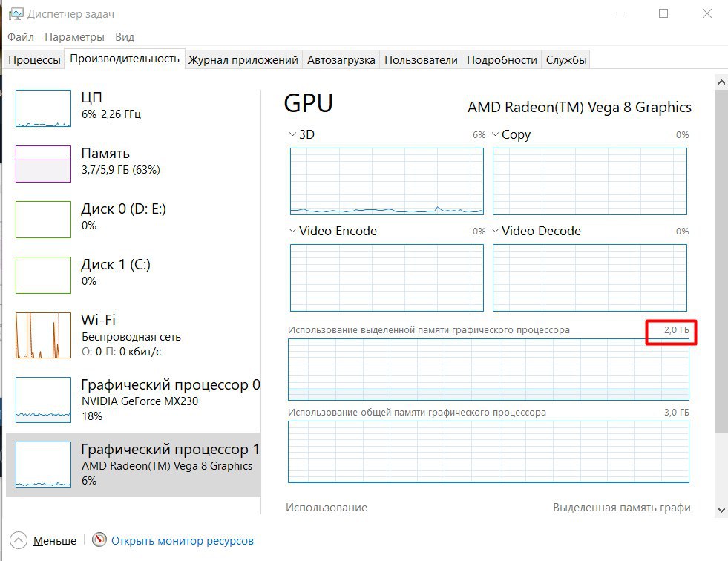
Task: Click the dedicated GPU memory usage graph
Action: 488,370
